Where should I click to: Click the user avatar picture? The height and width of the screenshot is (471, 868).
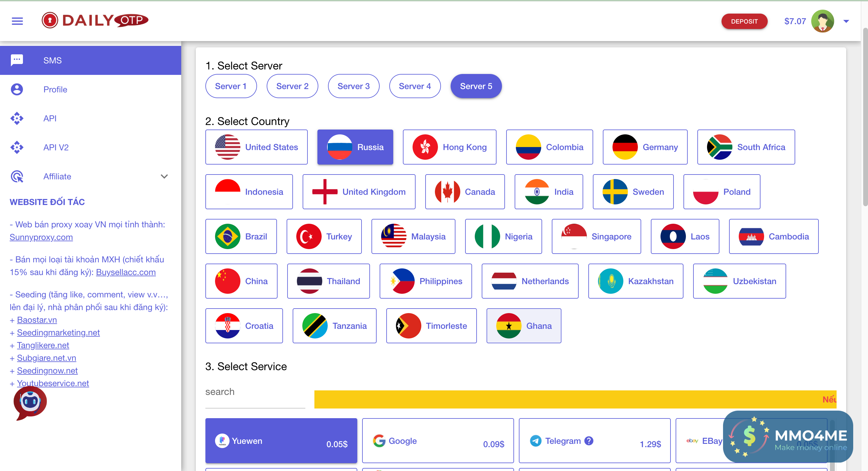tap(822, 21)
